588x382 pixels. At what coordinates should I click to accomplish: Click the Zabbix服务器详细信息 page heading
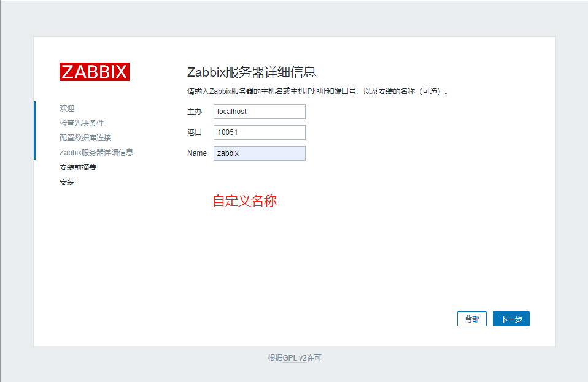(252, 72)
